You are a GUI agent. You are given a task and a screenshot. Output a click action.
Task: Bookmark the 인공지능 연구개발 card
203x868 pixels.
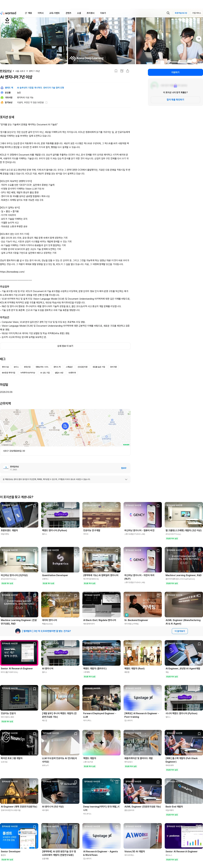[x=117, y=506]
